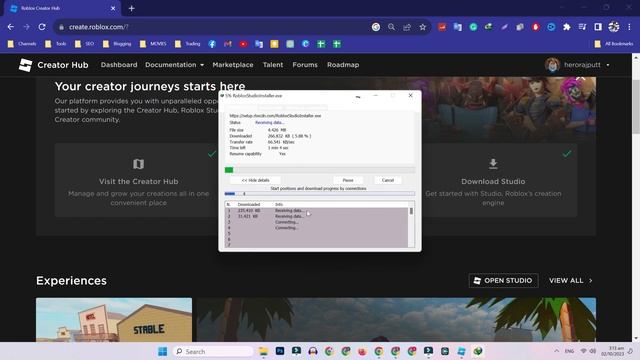Open the Stable experience thumbnail
Viewport: 640px width, 360px height.
pos(114,320)
